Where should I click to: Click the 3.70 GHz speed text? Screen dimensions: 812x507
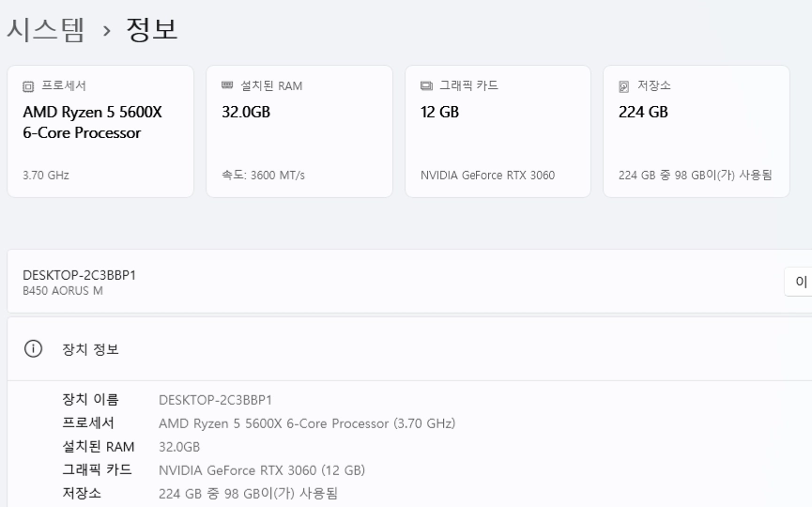(46, 175)
